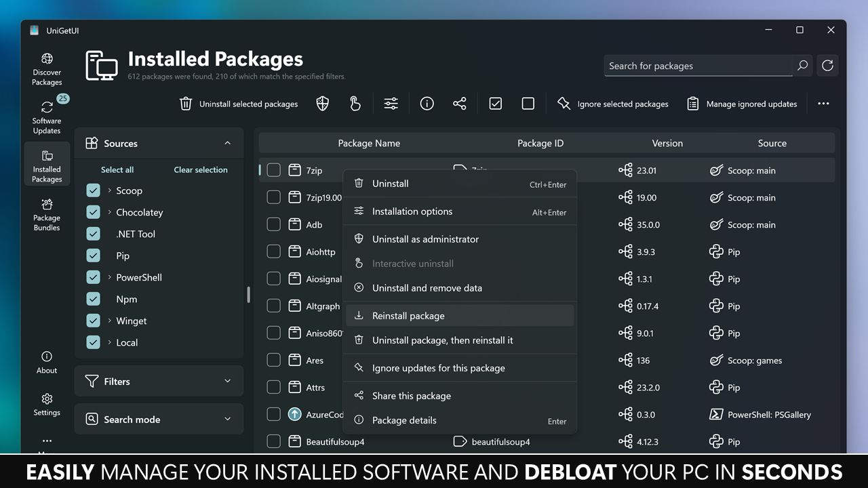Select the Uninstall as administrator shield icon
This screenshot has width=868, height=488.
[x=322, y=103]
